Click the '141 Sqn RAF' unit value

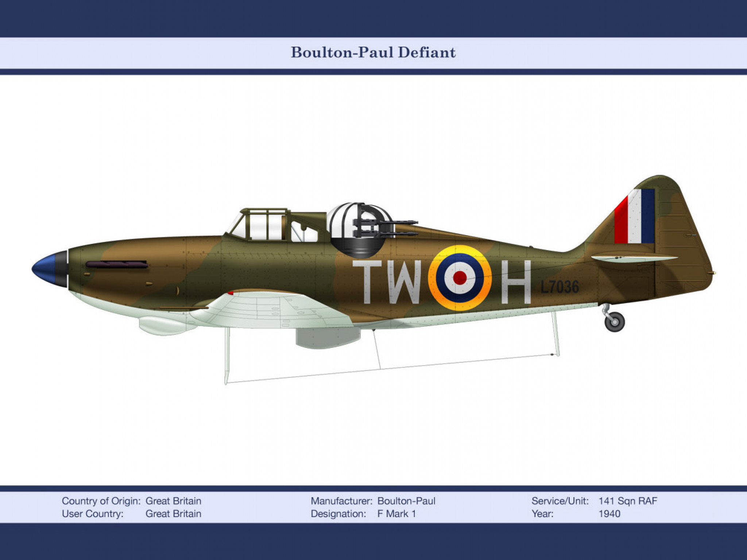tap(628, 501)
